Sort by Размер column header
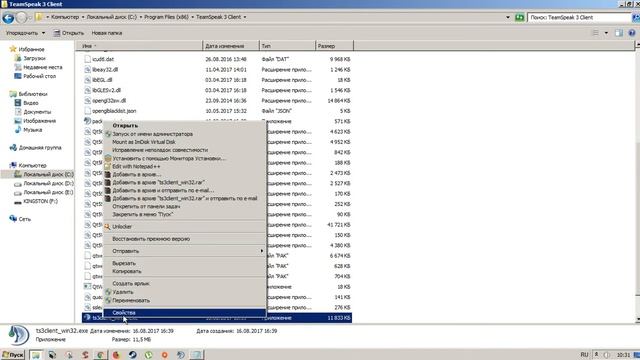Screen dimensions: 640x360 tap(334, 46)
